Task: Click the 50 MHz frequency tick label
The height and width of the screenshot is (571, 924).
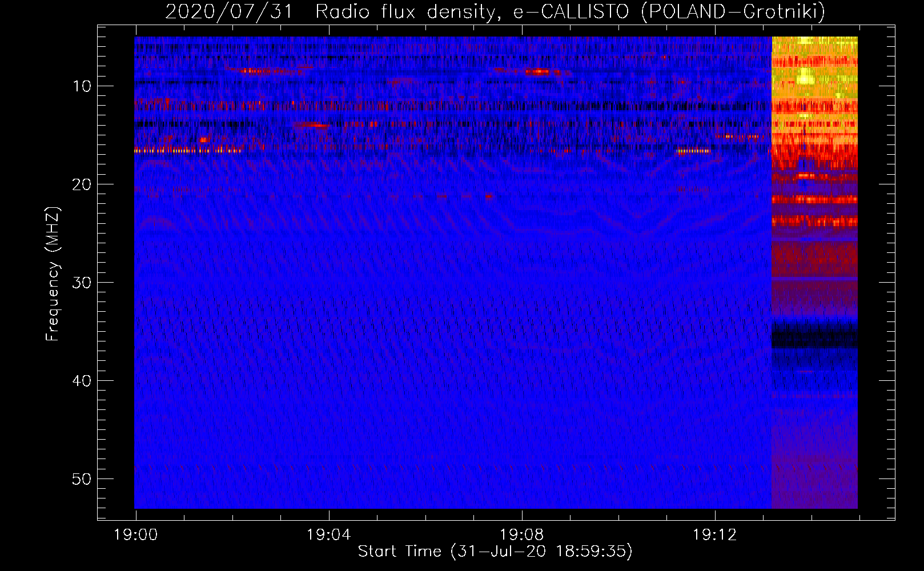Action: [x=82, y=479]
